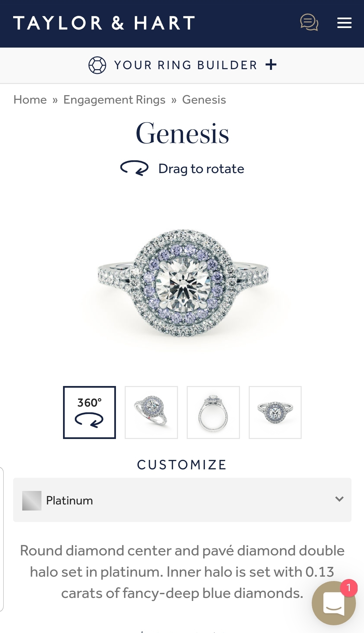Screen dimensions: 364x633
Task: Open the hamburger menu
Action: pyautogui.click(x=344, y=23)
